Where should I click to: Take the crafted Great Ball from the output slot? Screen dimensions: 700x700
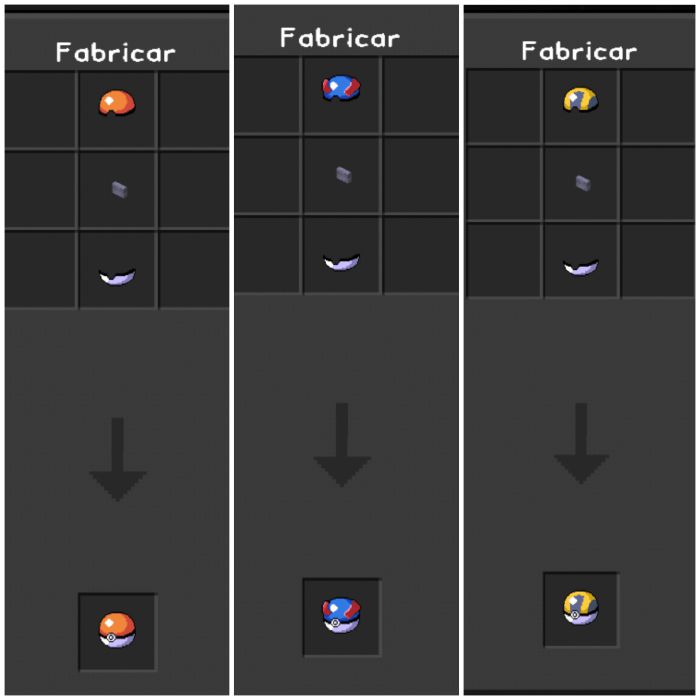click(342, 616)
